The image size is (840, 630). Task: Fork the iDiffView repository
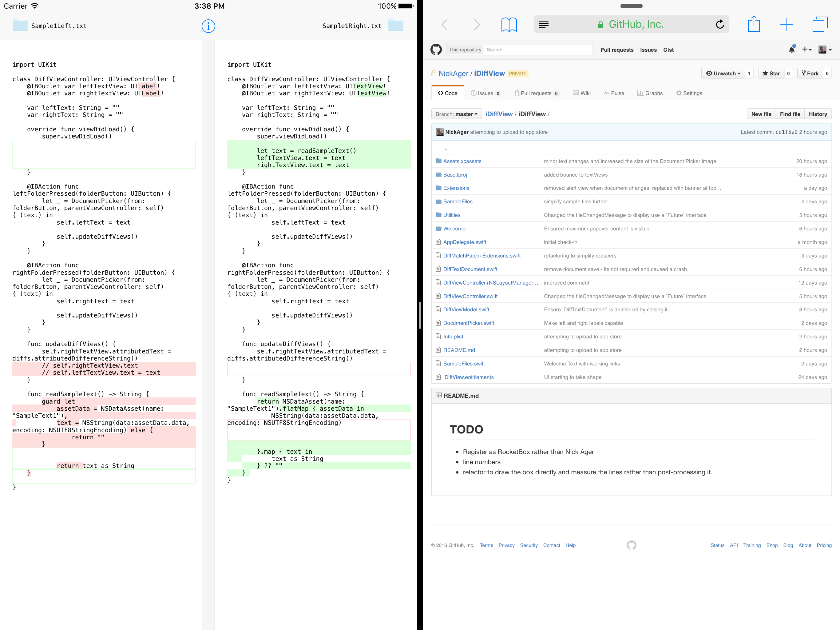[x=810, y=73]
